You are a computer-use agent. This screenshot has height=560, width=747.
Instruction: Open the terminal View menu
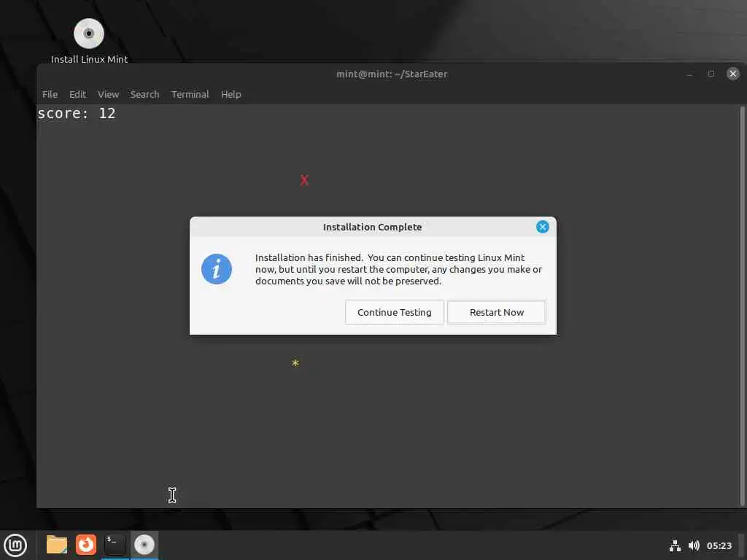pyautogui.click(x=108, y=94)
